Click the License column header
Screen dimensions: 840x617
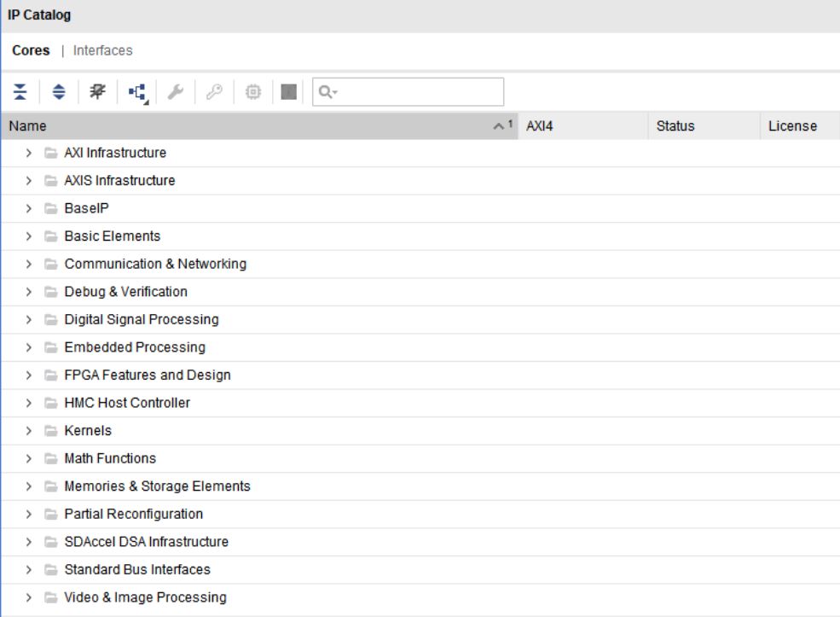(x=800, y=126)
